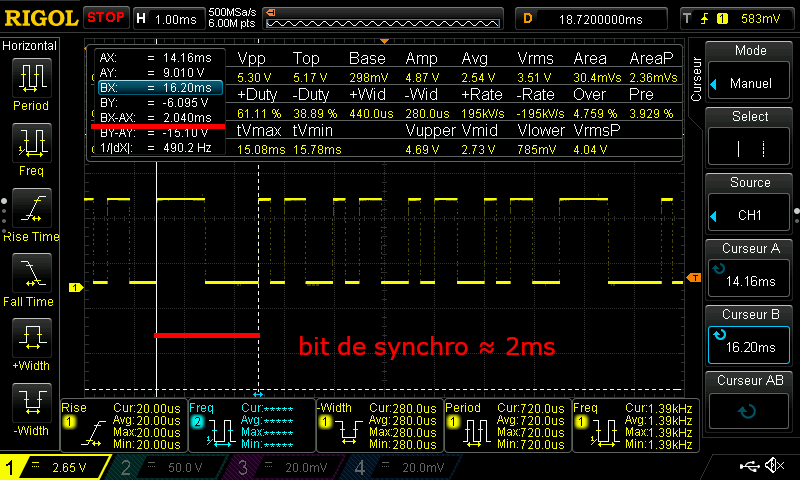The height and width of the screenshot is (480, 800).
Task: Click the Vmid value 2.73 V
Action: pyautogui.click(x=478, y=150)
